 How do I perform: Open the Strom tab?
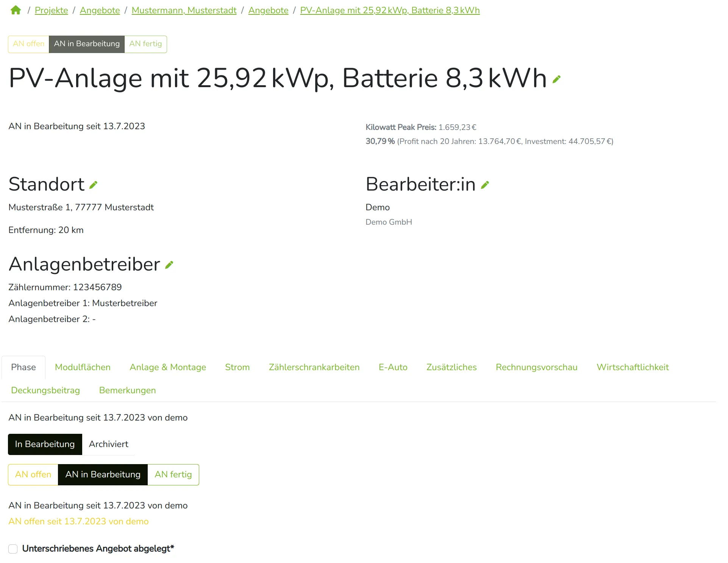pos(237,367)
